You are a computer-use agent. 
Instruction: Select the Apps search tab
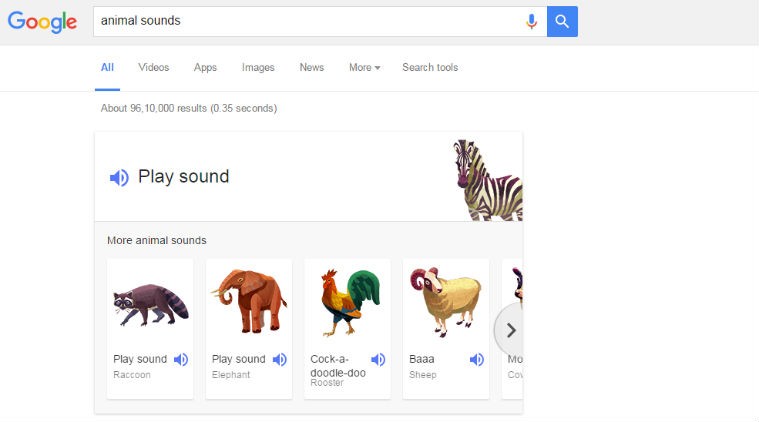click(205, 68)
